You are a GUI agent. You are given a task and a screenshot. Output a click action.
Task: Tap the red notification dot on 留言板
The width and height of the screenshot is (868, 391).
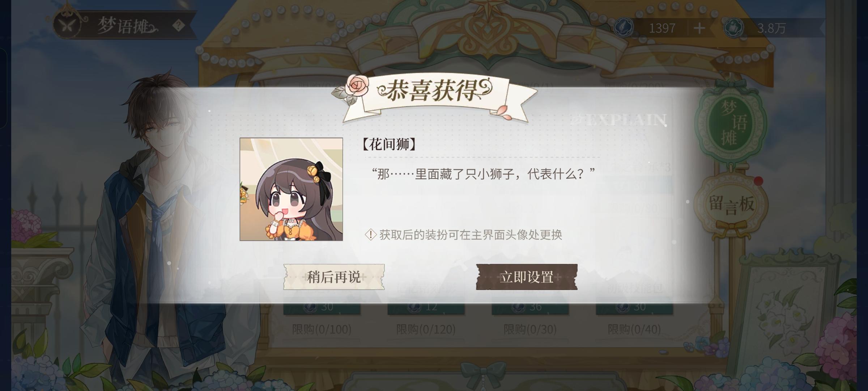point(758,181)
